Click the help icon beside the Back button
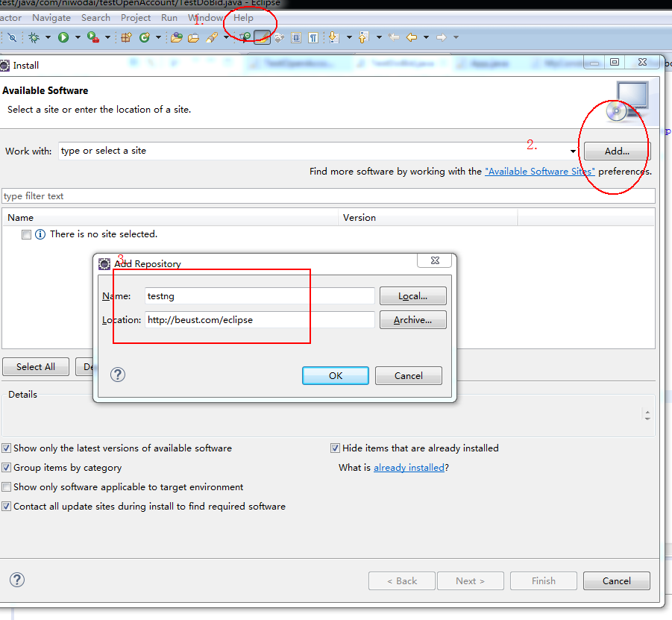672x620 pixels. coord(17,580)
